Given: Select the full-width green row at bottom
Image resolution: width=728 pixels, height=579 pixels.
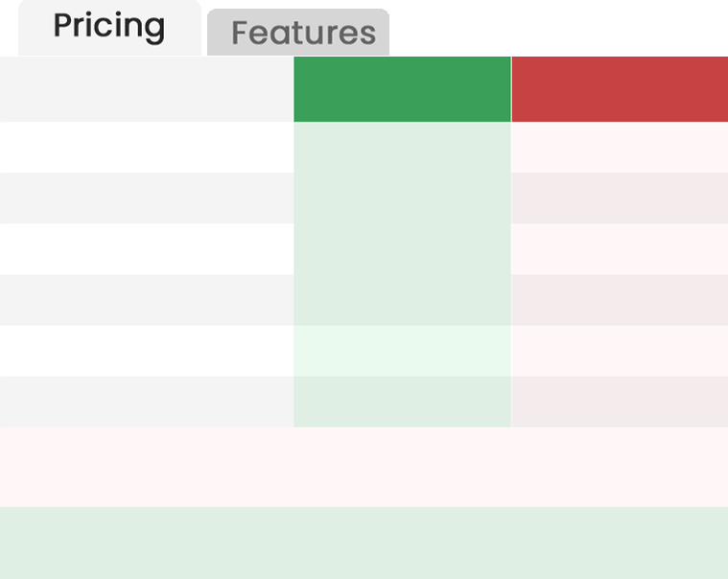Looking at the screenshot, I should 364,543.
